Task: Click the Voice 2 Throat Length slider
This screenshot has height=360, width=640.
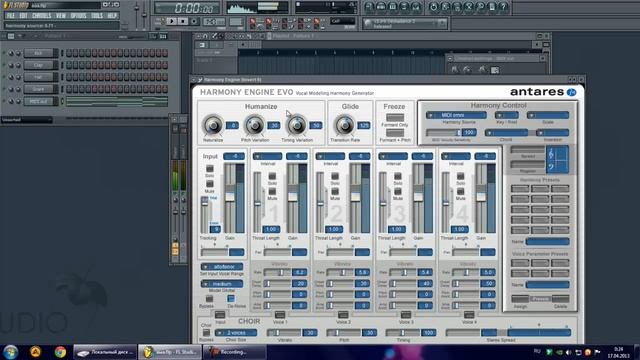Action: (x=320, y=203)
